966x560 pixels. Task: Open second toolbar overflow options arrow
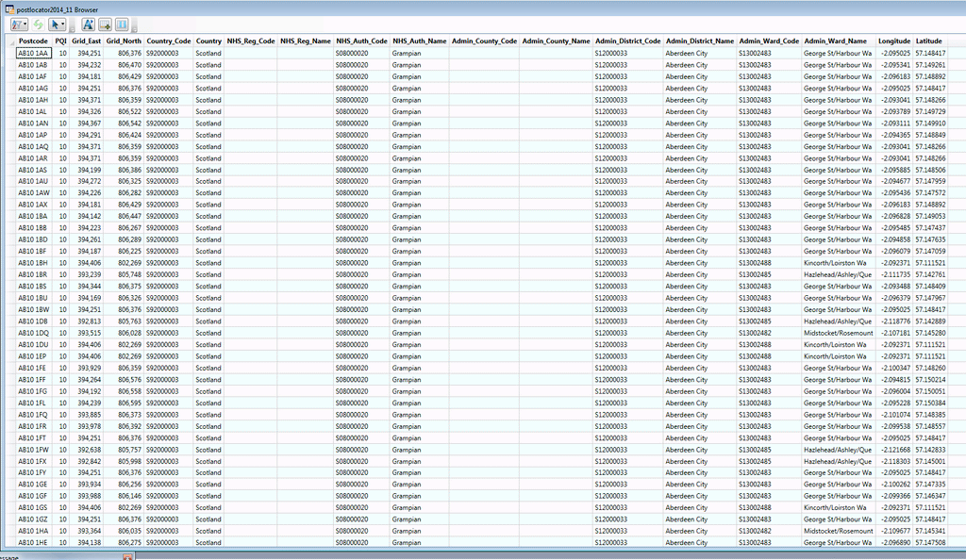(134, 26)
